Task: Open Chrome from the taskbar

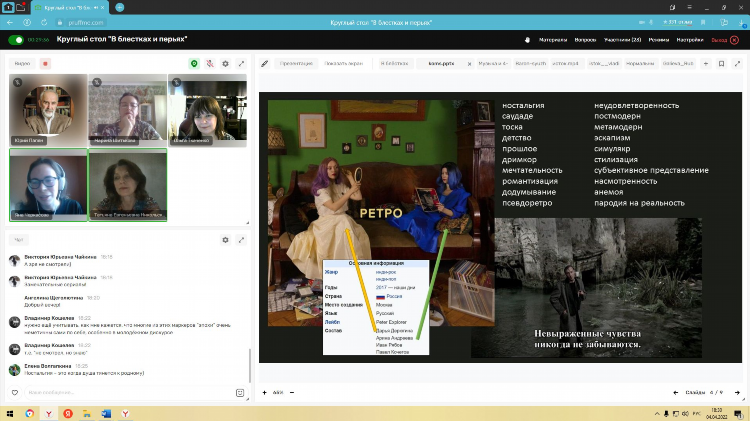Action: click(x=30, y=413)
